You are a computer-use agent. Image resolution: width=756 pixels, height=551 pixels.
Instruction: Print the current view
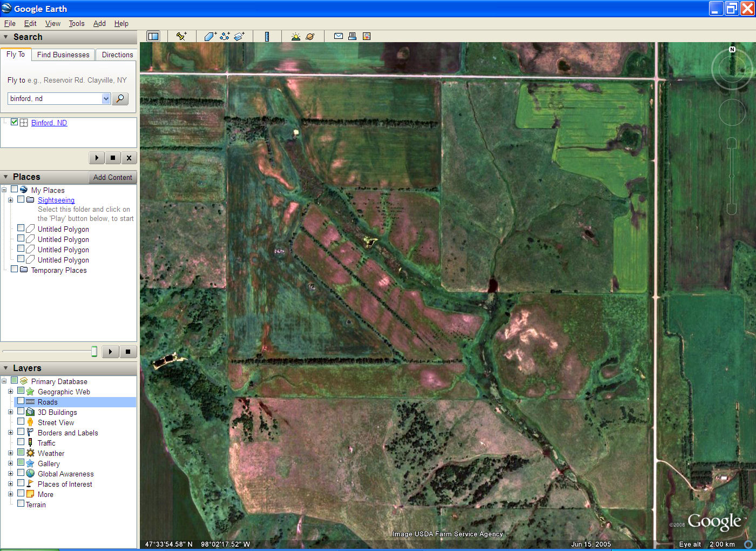point(352,36)
